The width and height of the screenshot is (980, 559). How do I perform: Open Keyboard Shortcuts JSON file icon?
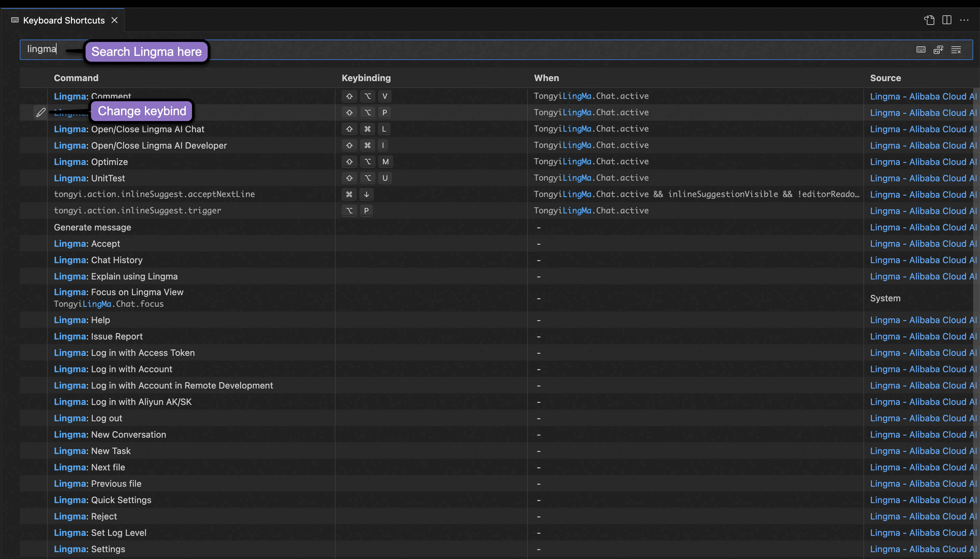[929, 20]
